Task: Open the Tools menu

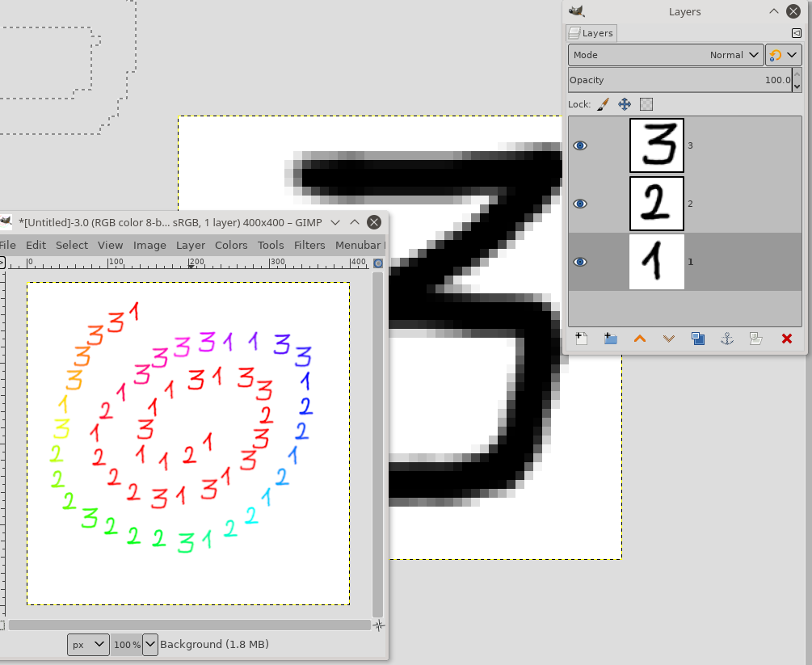Action: point(271,245)
